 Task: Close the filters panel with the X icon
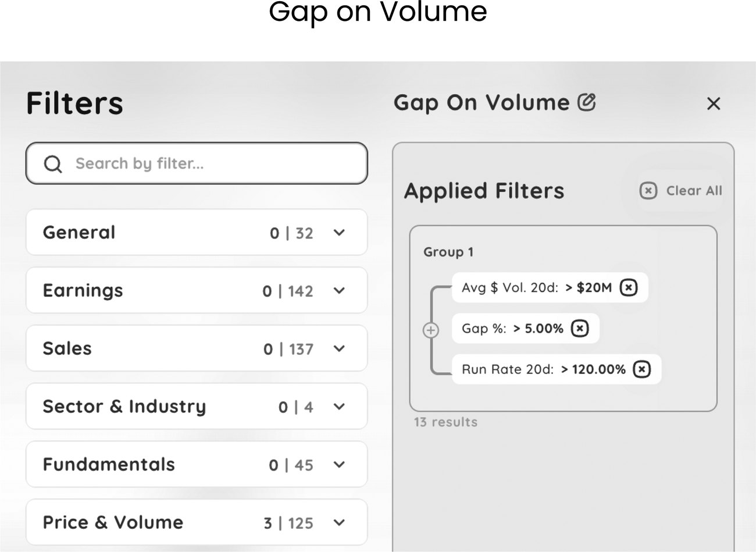714,104
